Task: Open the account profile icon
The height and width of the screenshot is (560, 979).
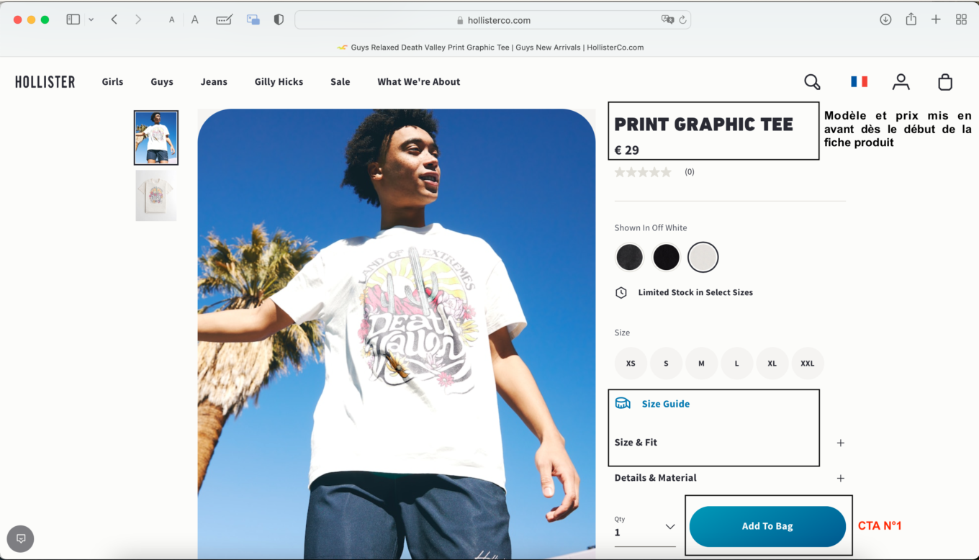Action: pos(901,81)
